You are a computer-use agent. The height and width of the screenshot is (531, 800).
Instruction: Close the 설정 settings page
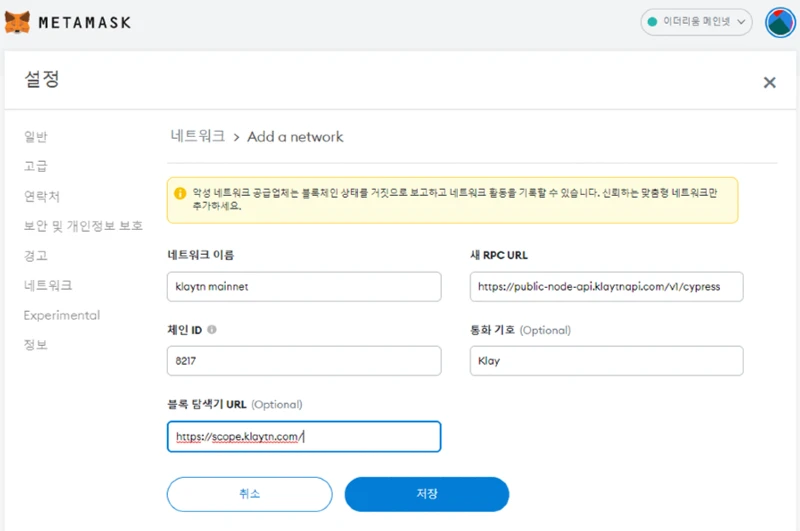click(x=769, y=82)
